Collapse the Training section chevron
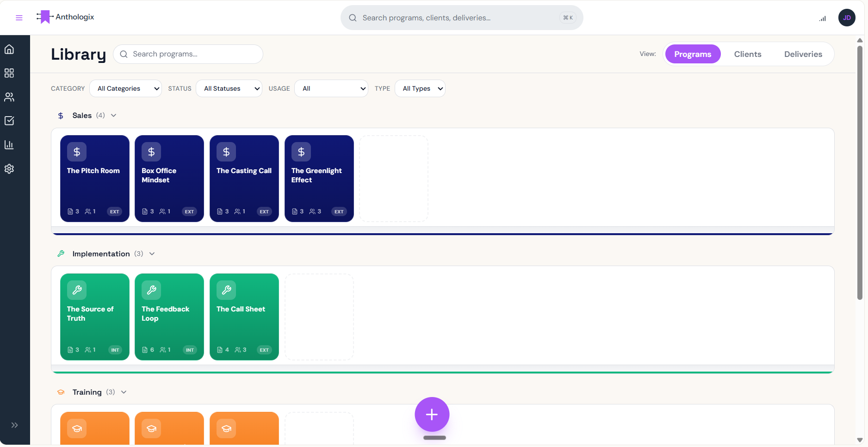The image size is (868, 447). pos(124,392)
